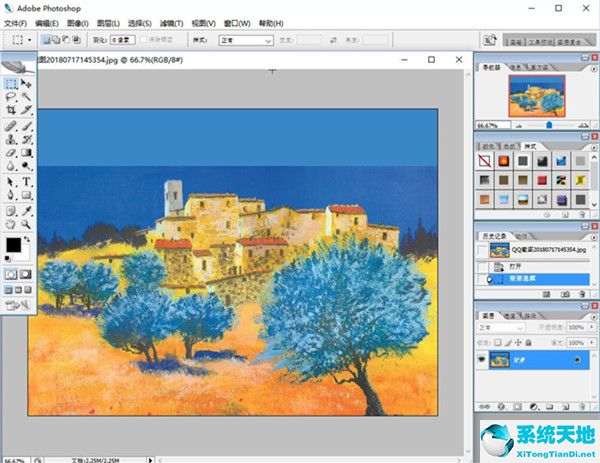
Task: Open History panel flyout menu
Action: click(x=594, y=237)
